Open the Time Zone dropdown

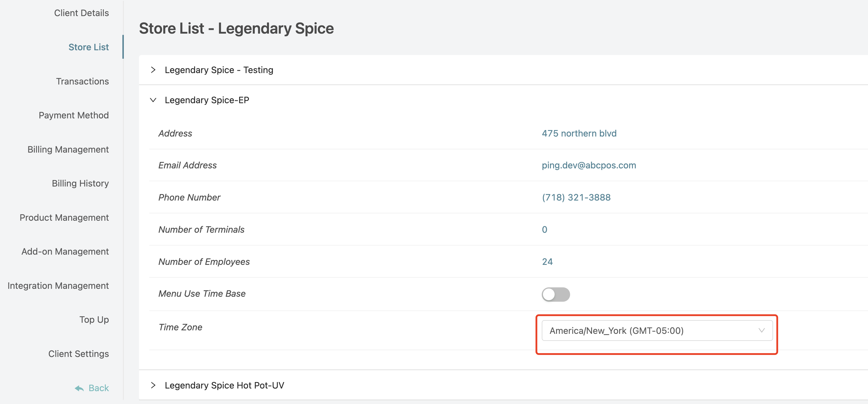point(657,331)
